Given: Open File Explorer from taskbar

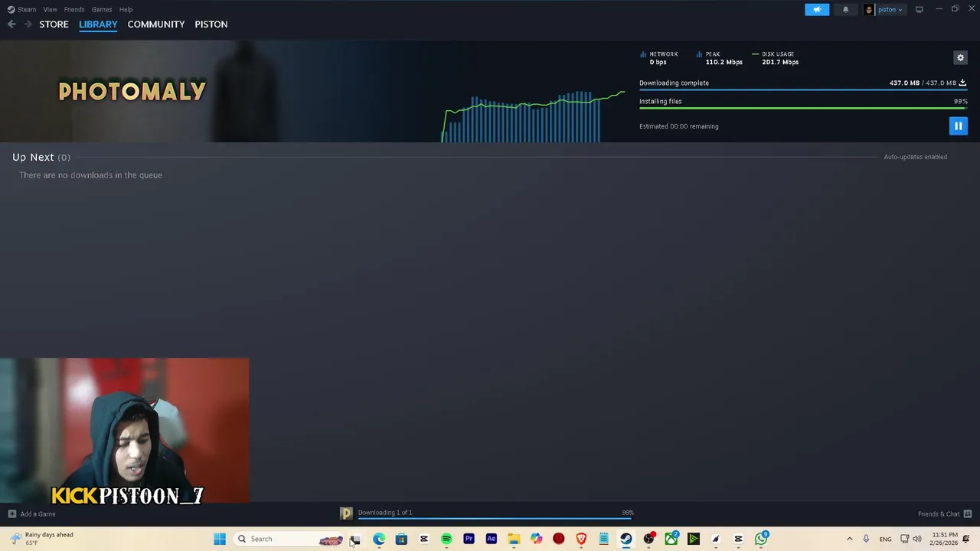Looking at the screenshot, I should coord(514,539).
